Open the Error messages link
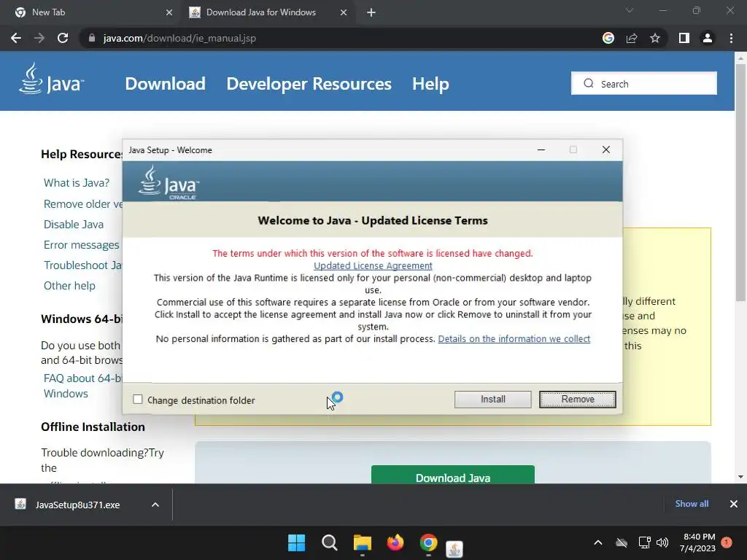 [82, 245]
